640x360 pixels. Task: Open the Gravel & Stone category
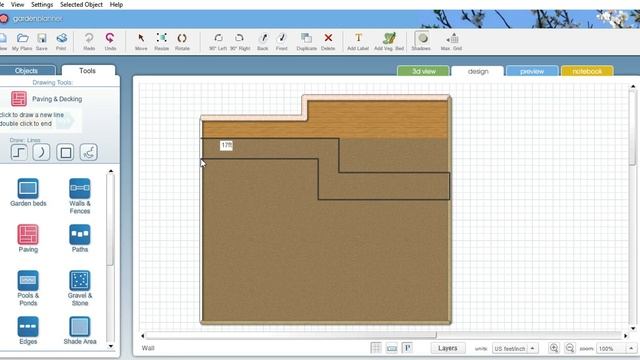(80, 281)
